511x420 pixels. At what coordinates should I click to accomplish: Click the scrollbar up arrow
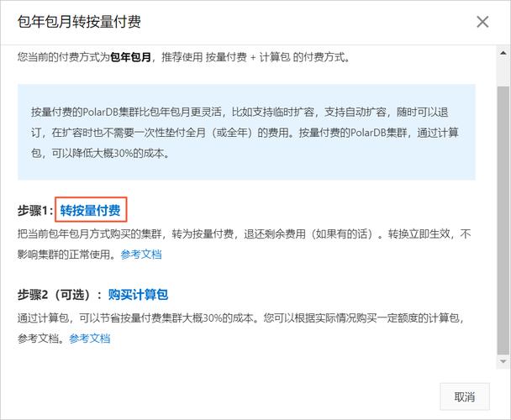click(x=503, y=52)
